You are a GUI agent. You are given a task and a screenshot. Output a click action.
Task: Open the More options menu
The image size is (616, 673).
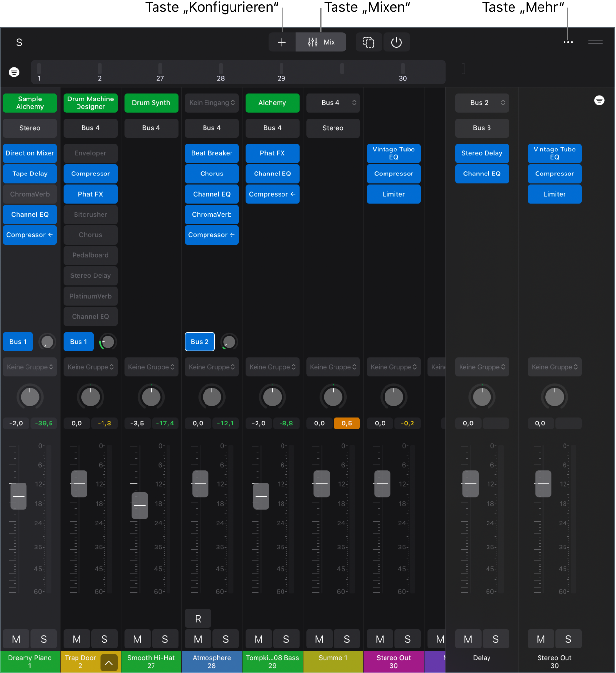(x=568, y=42)
